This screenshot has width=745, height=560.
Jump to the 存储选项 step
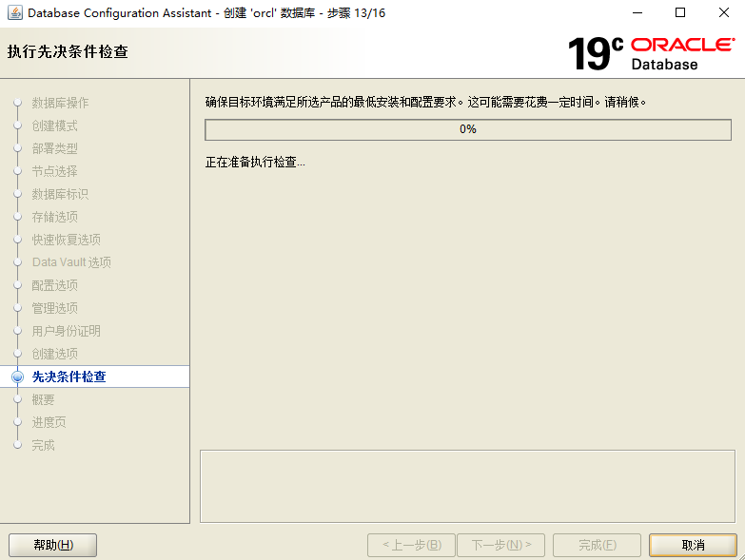[x=54, y=217]
